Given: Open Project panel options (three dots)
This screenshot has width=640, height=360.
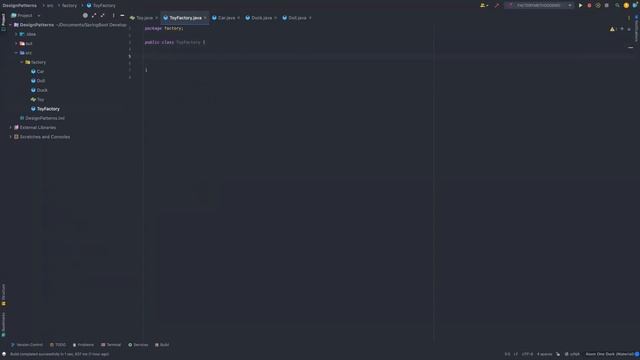Looking at the screenshot, I should [113, 15].
